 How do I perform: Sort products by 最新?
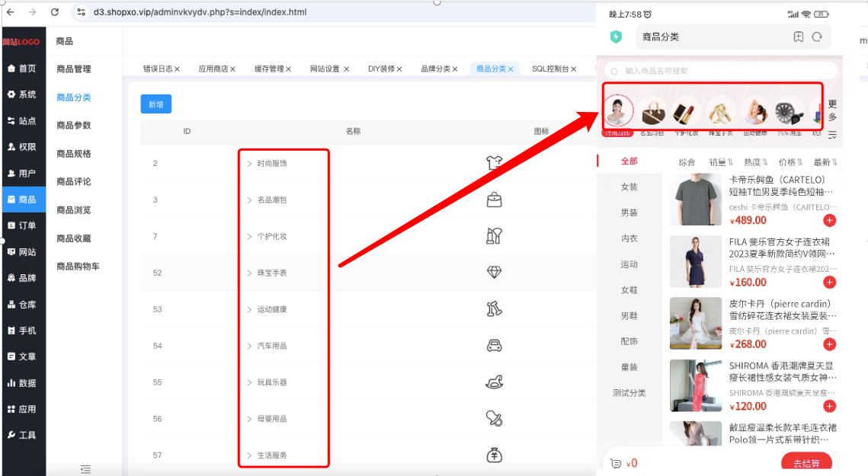[x=825, y=162]
